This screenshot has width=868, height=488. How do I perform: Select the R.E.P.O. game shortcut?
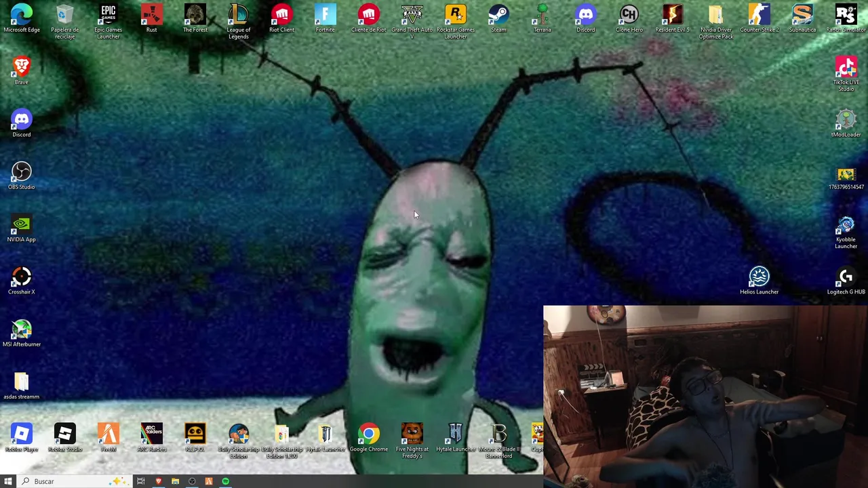[x=195, y=437]
